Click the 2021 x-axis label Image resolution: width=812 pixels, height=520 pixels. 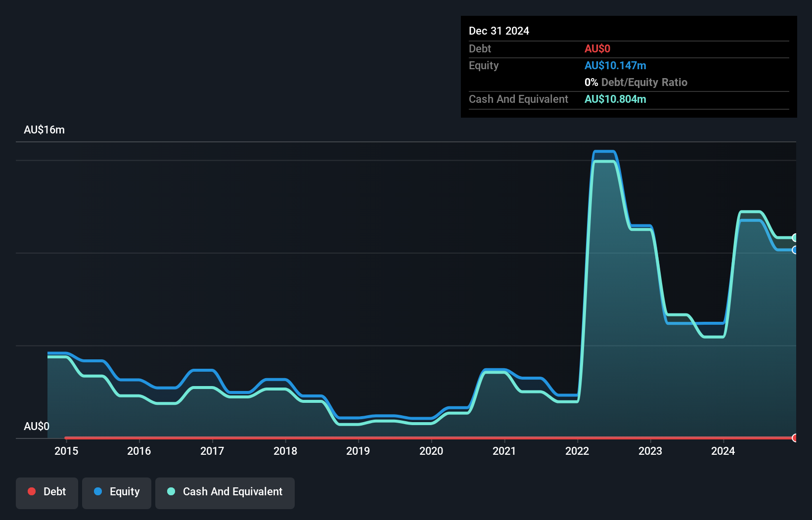point(504,451)
